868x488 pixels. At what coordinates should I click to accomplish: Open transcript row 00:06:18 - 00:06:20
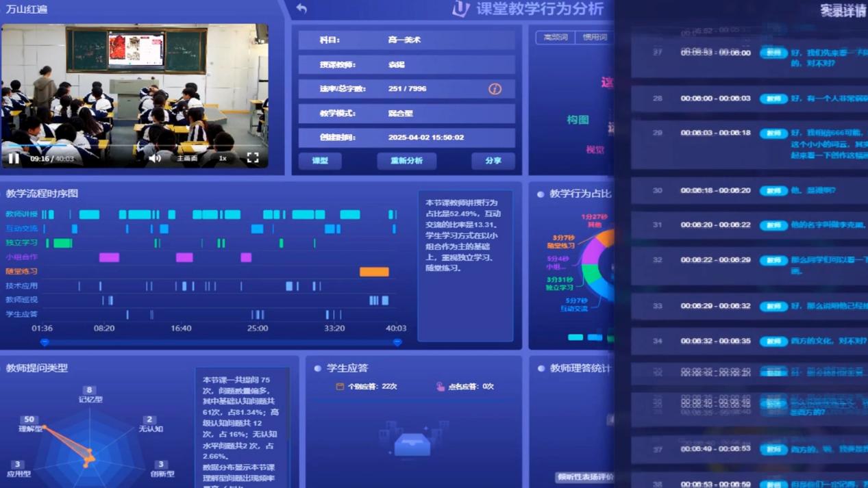point(749,190)
